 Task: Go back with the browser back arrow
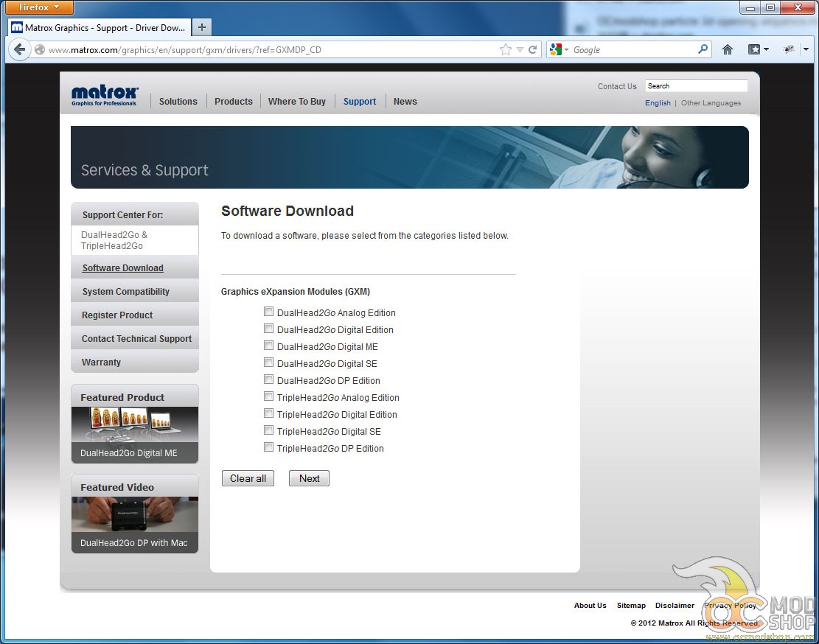19,49
